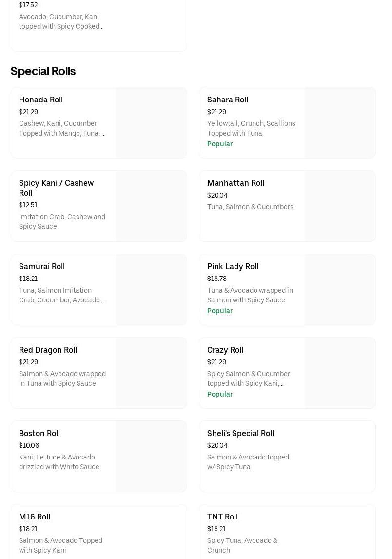Open the Honada Roll item title
392x559 pixels.
(41, 100)
